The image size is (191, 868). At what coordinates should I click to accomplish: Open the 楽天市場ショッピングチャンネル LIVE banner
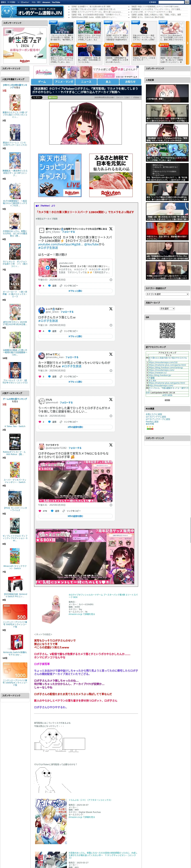click(x=60, y=175)
